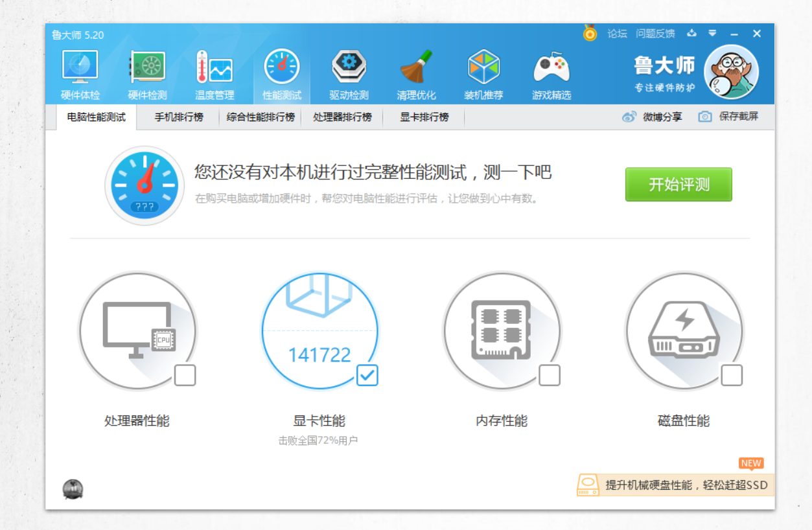Open the 问题反馈 feedback link
Image resolution: width=812 pixels, height=530 pixels.
coord(655,34)
